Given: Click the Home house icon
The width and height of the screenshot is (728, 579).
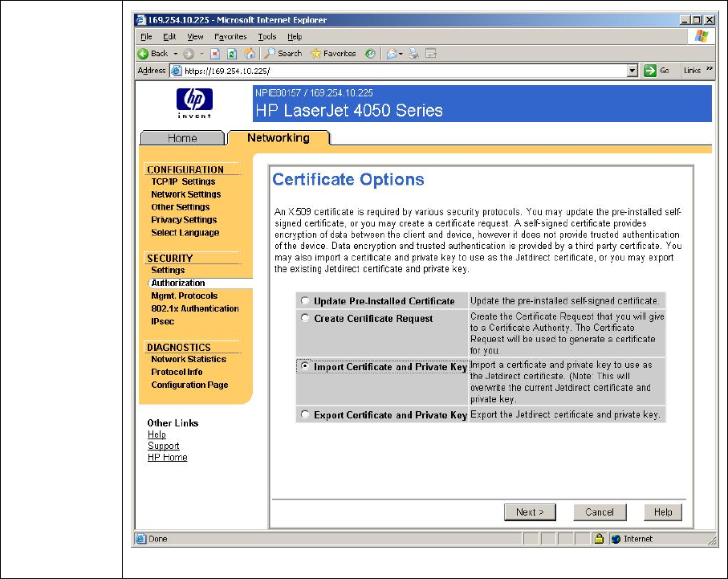Looking at the screenshot, I should pos(250,54).
